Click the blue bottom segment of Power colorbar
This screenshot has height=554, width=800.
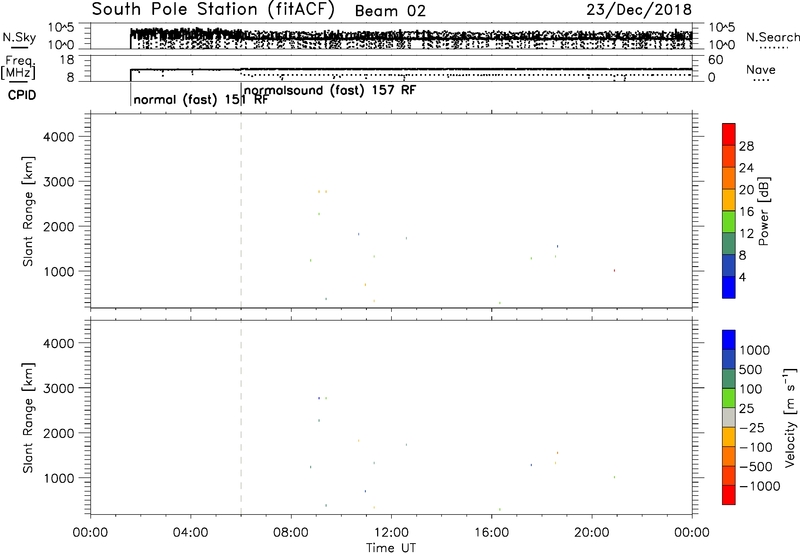729,287
